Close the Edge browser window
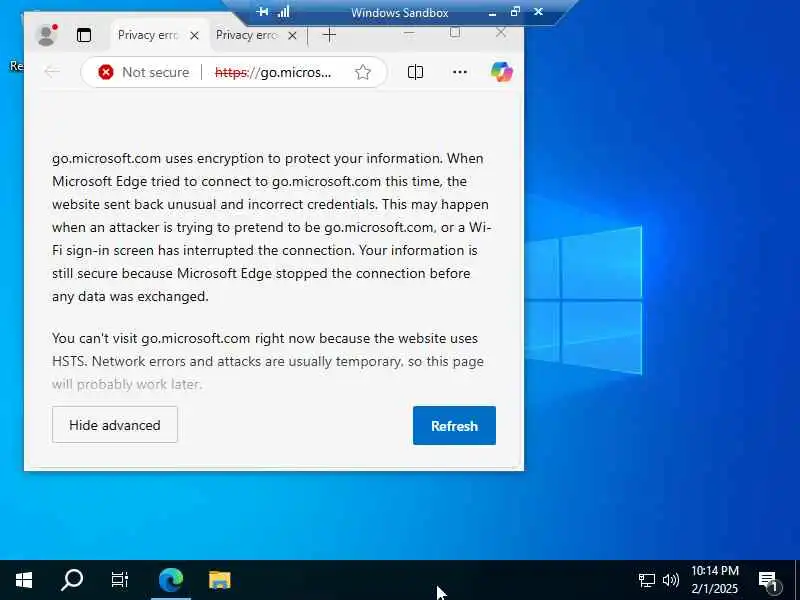This screenshot has height=600, width=800. pyautogui.click(x=501, y=33)
